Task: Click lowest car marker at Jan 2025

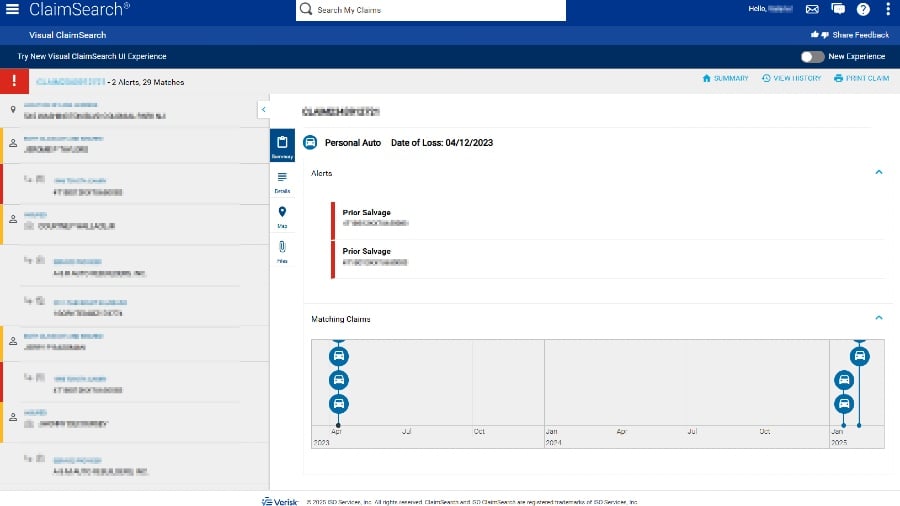Action: tap(844, 404)
